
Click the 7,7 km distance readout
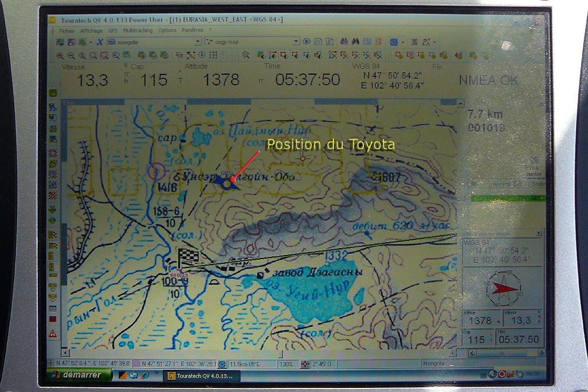pos(485,114)
